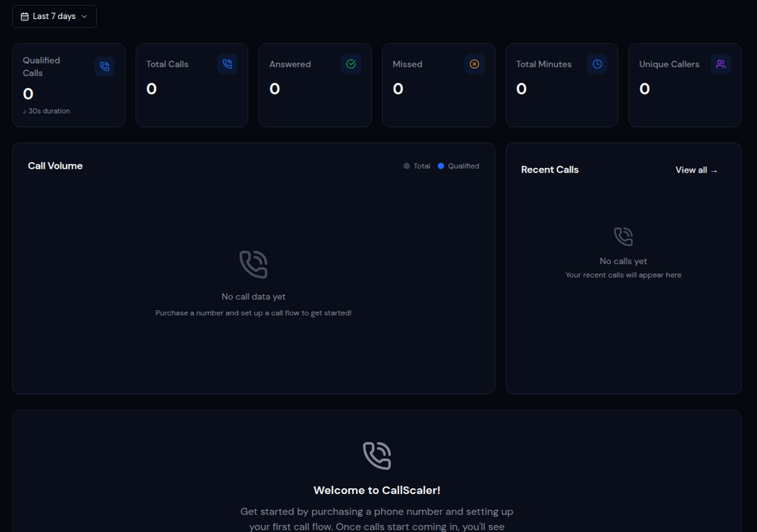Toggle the Qualified series in chart legend
This screenshot has width=757, height=532.
pyautogui.click(x=463, y=166)
